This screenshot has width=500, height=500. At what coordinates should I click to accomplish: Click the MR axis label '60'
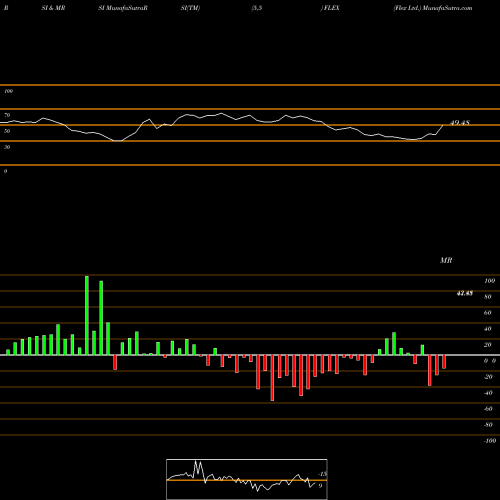(488, 313)
